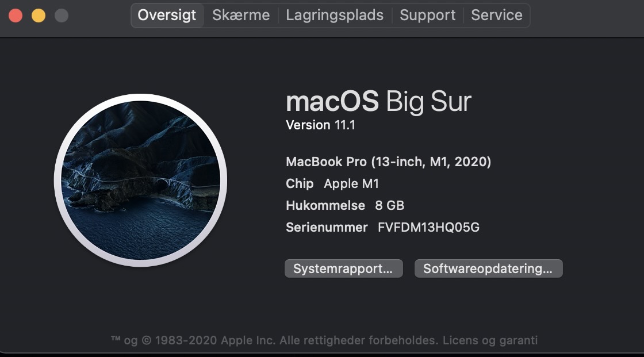Open Systemrapport button
This screenshot has height=357, width=644.
coord(343,268)
